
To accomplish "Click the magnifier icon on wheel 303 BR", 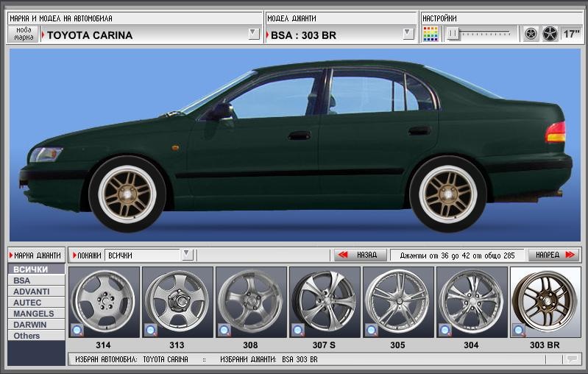I will (x=519, y=330).
